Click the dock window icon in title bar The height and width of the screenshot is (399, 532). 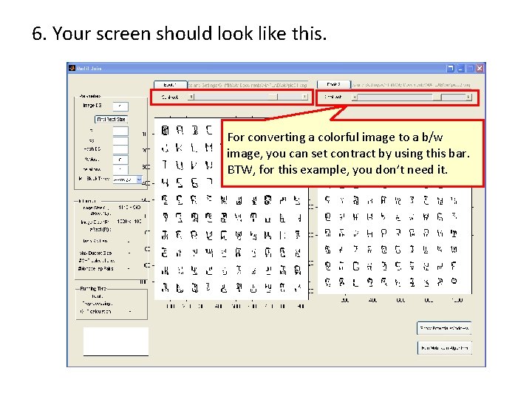tap(450, 69)
